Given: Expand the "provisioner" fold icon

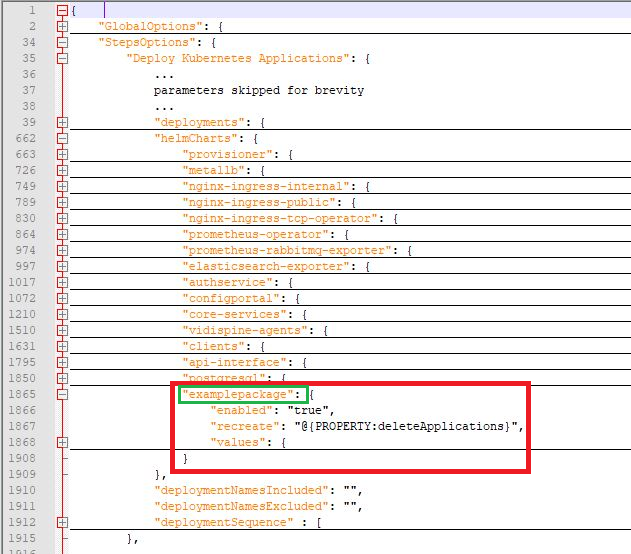Looking at the screenshot, I should pyautogui.click(x=62, y=154).
